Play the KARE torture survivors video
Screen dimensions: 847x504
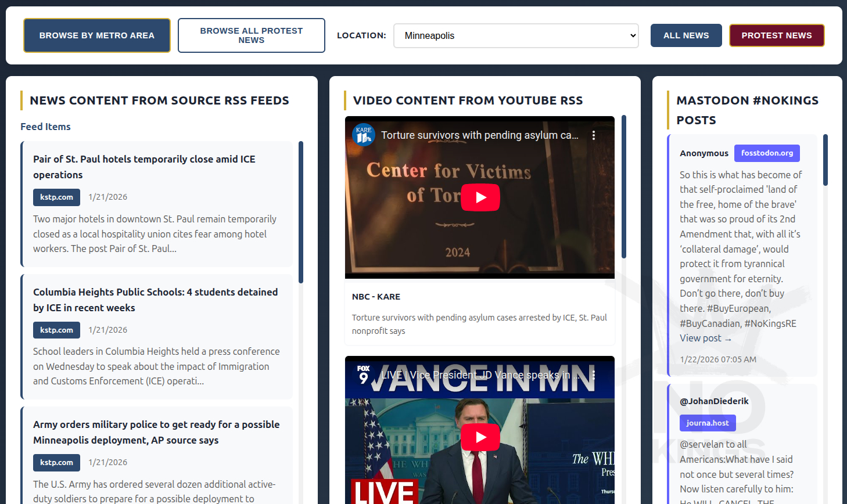pyautogui.click(x=480, y=197)
